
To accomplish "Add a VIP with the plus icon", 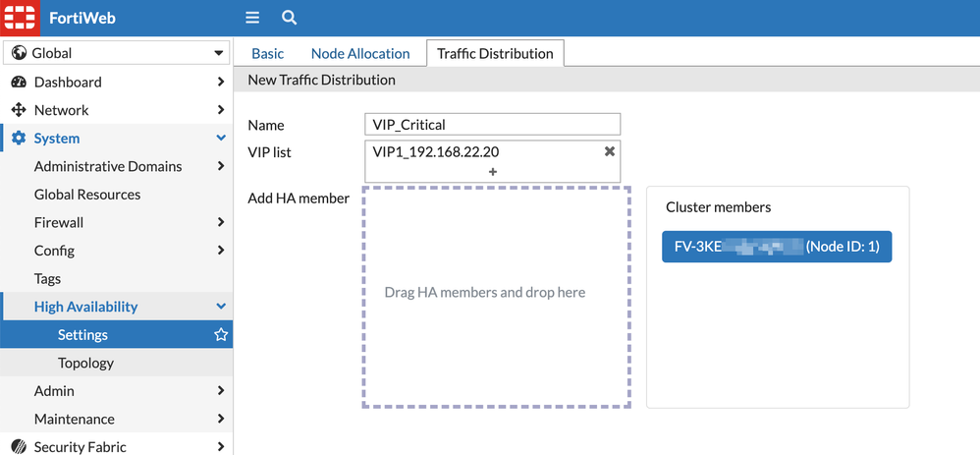I will click(x=492, y=172).
